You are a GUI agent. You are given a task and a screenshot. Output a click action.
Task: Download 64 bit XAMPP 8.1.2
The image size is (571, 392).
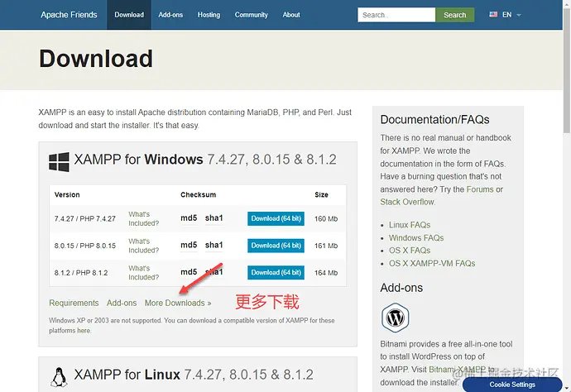point(276,273)
